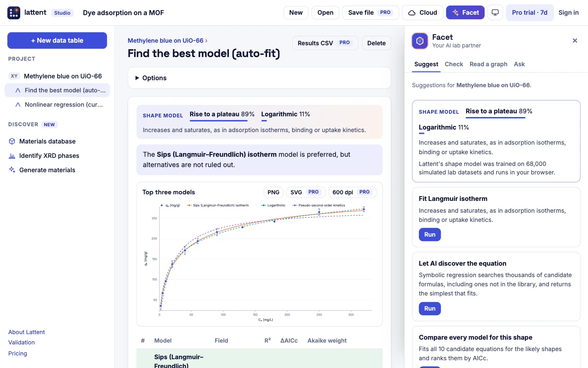Click the Facet avatar icon

pyautogui.click(x=420, y=41)
